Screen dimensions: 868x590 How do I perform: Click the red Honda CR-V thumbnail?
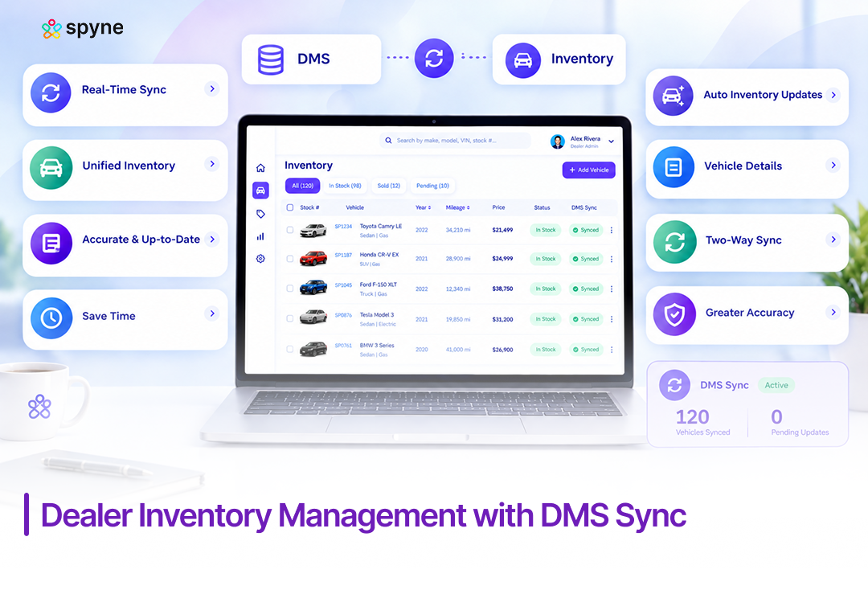[x=313, y=259]
